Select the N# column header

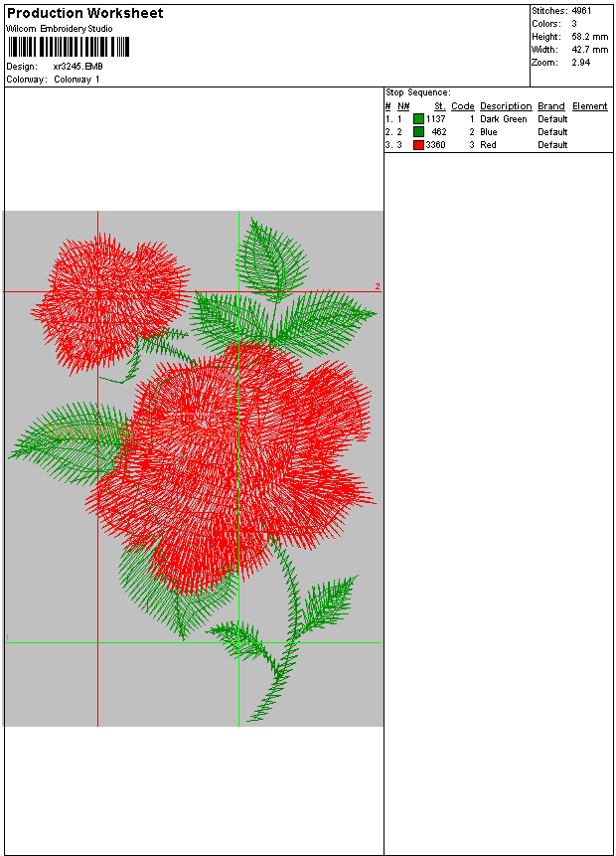click(x=403, y=106)
